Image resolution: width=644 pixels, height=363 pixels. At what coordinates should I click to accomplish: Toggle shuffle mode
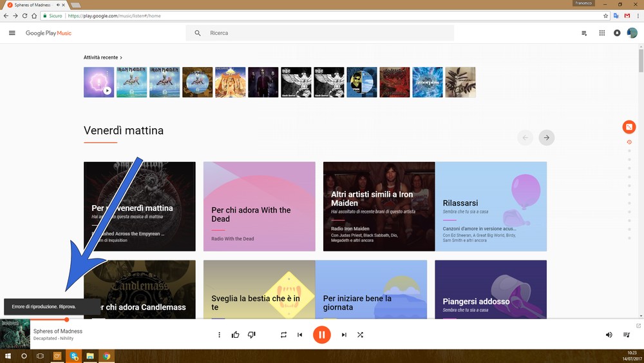(x=360, y=335)
